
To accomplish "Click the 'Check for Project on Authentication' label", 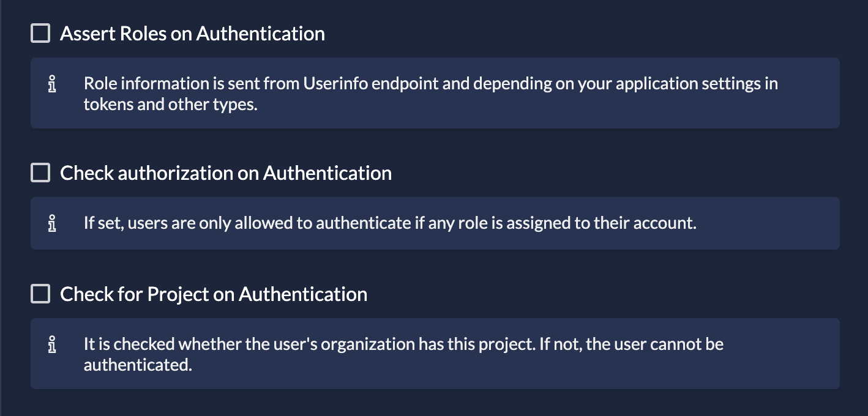I will click(x=214, y=294).
